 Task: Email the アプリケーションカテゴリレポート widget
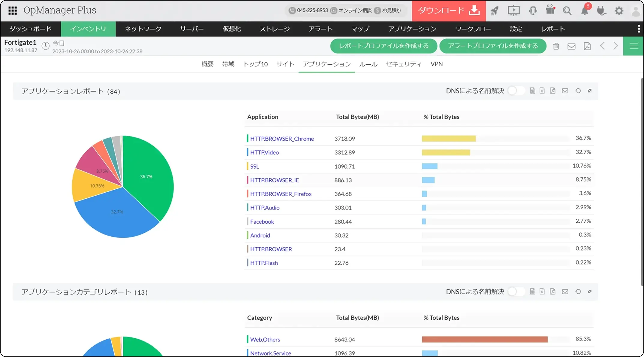point(565,291)
